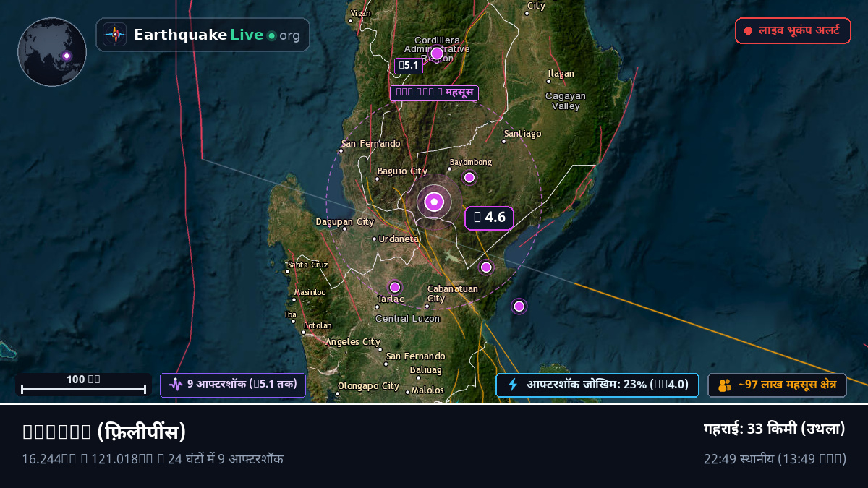Select the 22:49 local time text
Screen dimensions: 868x488
(775, 459)
